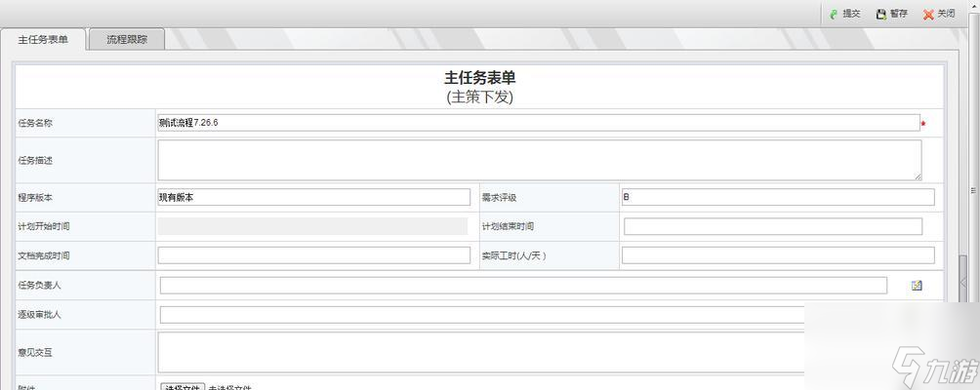Select the 程序版本 field showing 现有版本

tap(313, 197)
